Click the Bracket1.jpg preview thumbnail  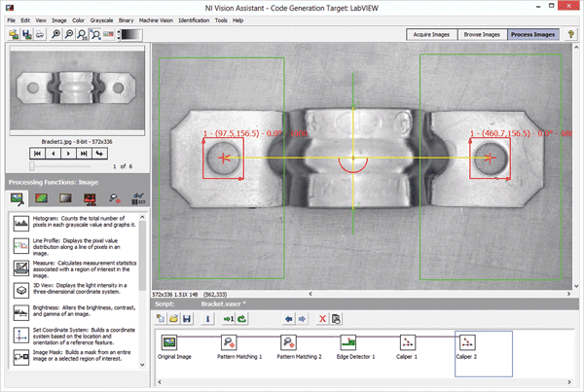[x=78, y=90]
